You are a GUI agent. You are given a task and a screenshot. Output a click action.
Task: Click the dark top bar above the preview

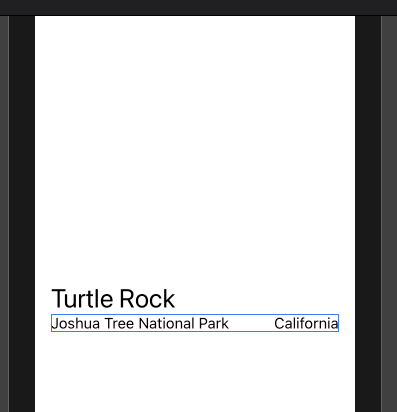[198, 7]
